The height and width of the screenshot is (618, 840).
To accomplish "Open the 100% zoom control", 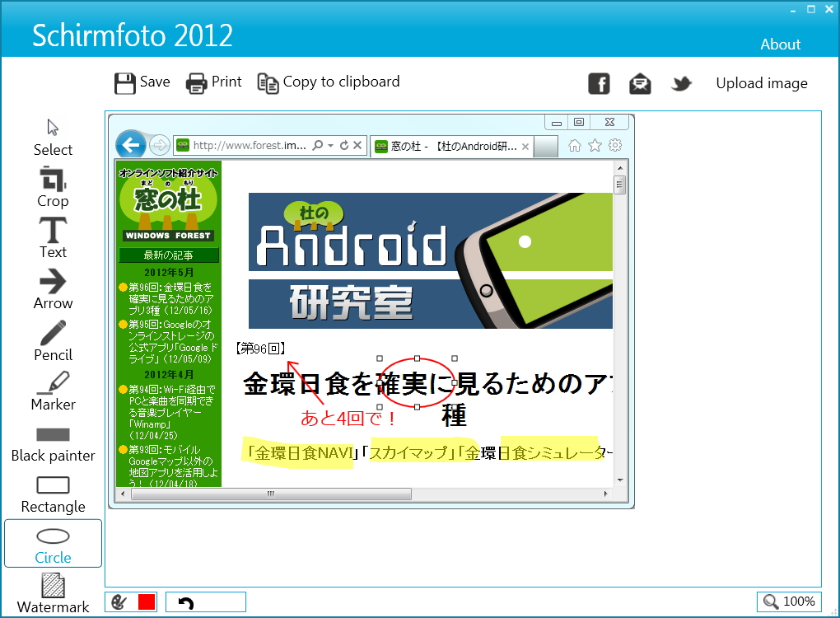I will tap(789, 602).
